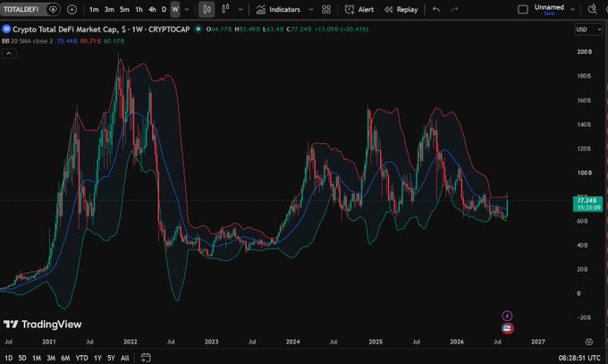Select the candlestick chart type icon
608x364 pixels.
click(x=207, y=9)
